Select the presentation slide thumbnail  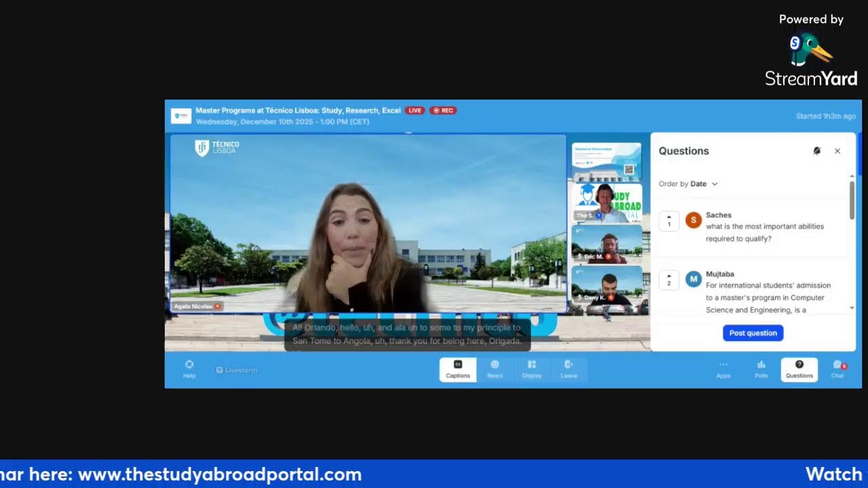click(607, 162)
